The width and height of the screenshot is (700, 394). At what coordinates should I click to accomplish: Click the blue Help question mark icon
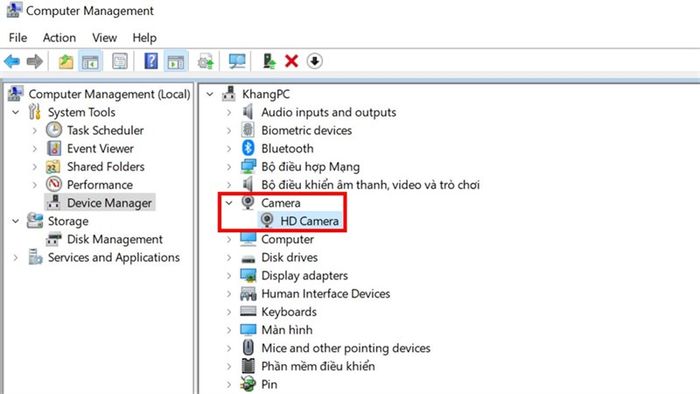point(151,61)
